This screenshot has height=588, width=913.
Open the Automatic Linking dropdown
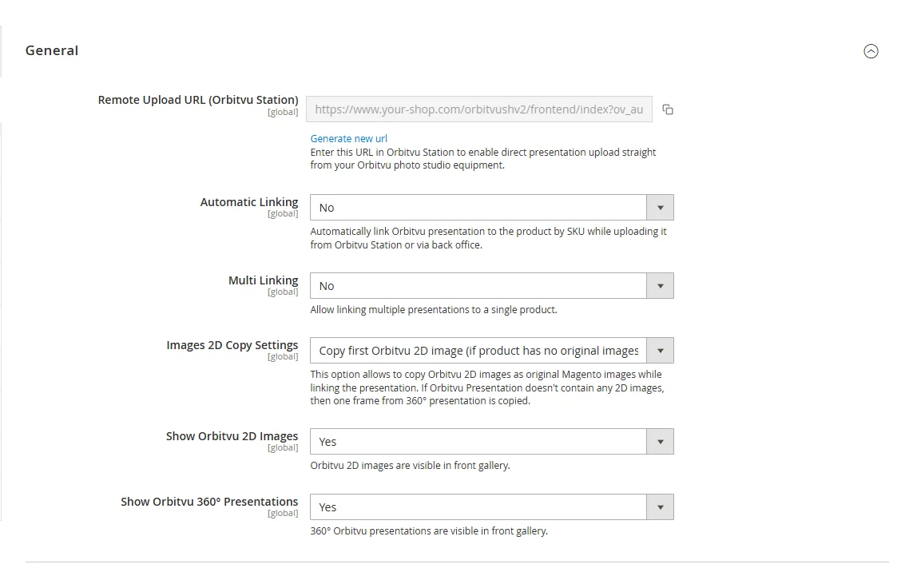(491, 207)
